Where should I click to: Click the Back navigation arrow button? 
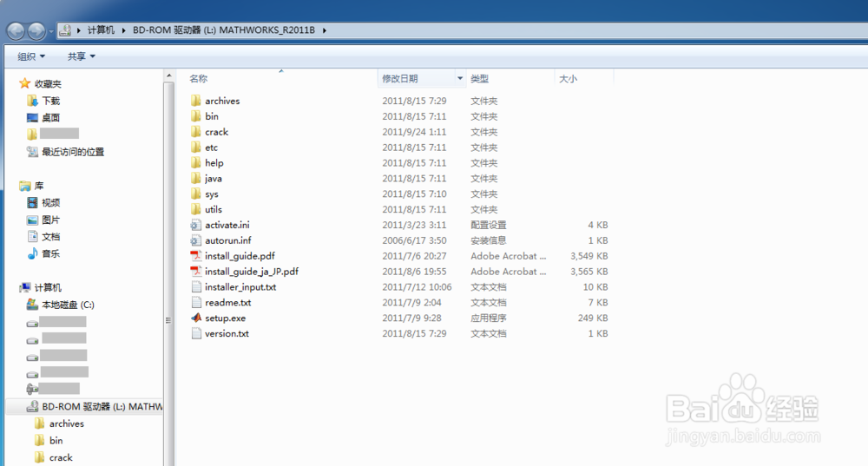click(x=16, y=31)
